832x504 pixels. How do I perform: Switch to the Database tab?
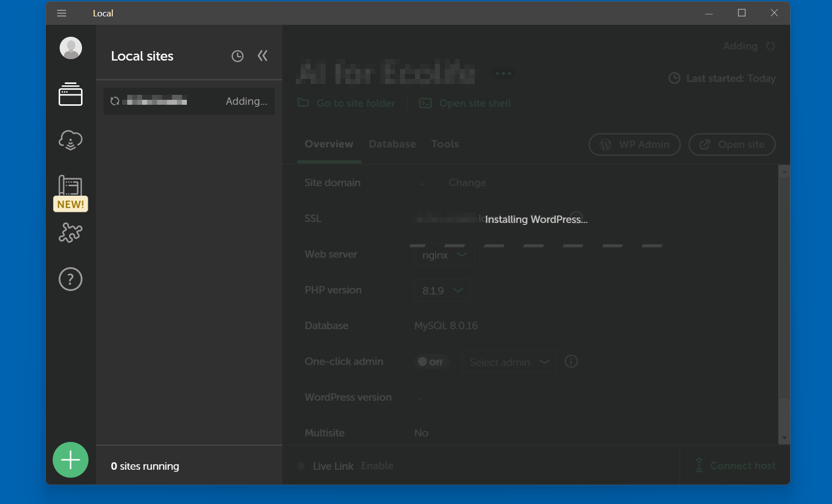(392, 144)
